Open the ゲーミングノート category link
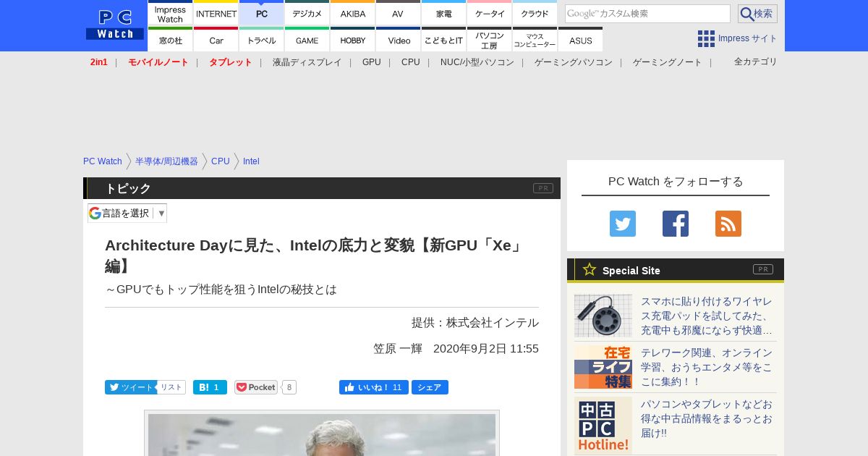 tap(668, 62)
